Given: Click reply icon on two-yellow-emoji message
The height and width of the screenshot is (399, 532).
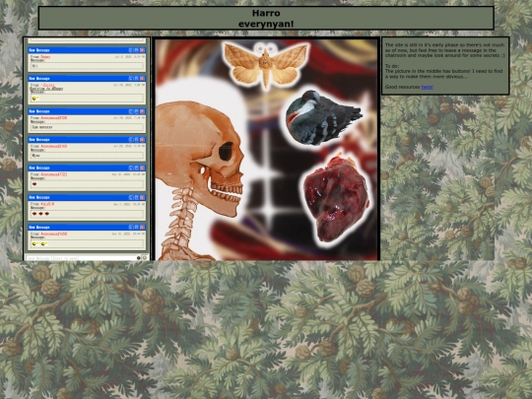Looking at the screenshot, I should point(131,227).
